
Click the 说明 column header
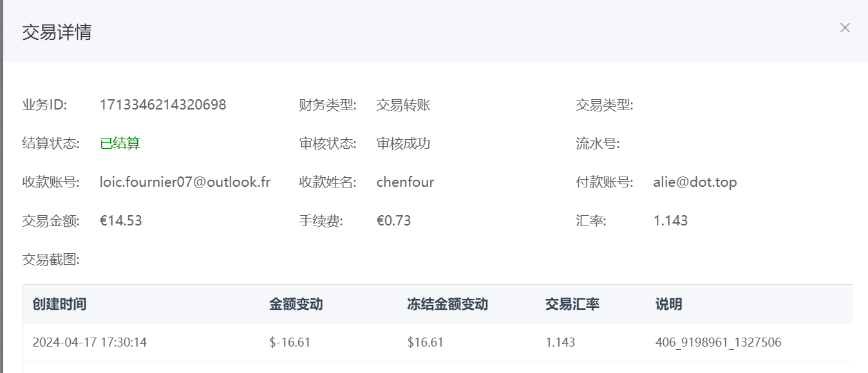coord(668,304)
